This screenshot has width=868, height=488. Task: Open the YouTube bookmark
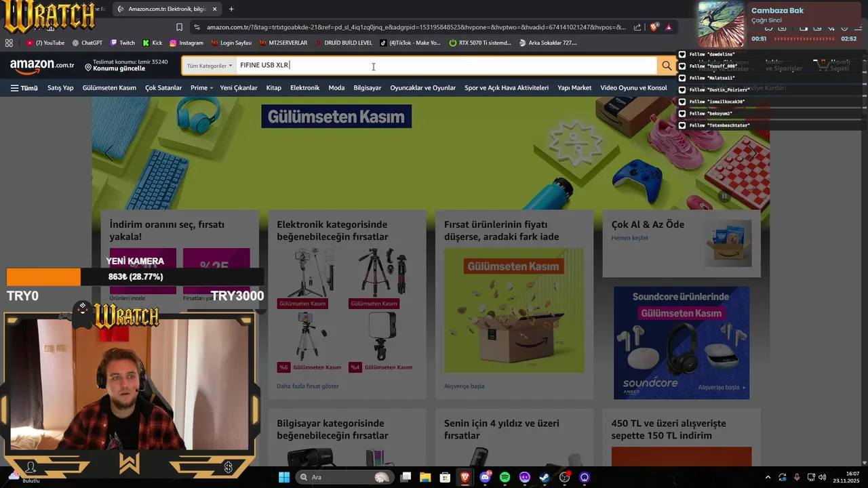coord(45,43)
